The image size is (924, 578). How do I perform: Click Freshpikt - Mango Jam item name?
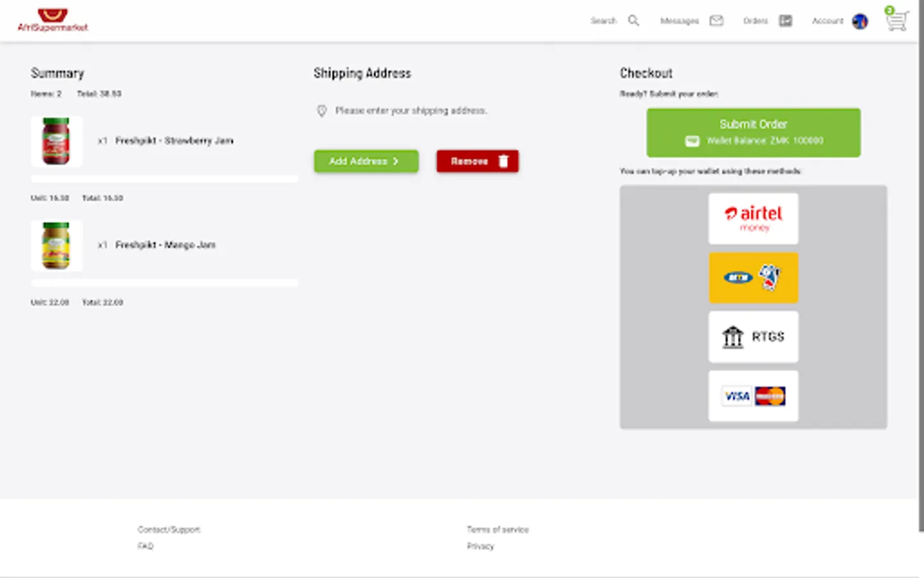(166, 245)
